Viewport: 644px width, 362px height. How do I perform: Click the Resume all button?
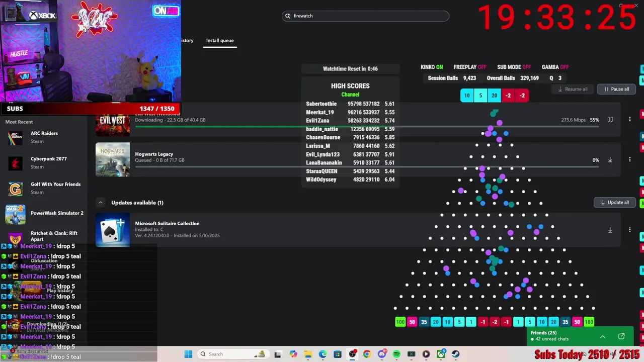(x=573, y=89)
